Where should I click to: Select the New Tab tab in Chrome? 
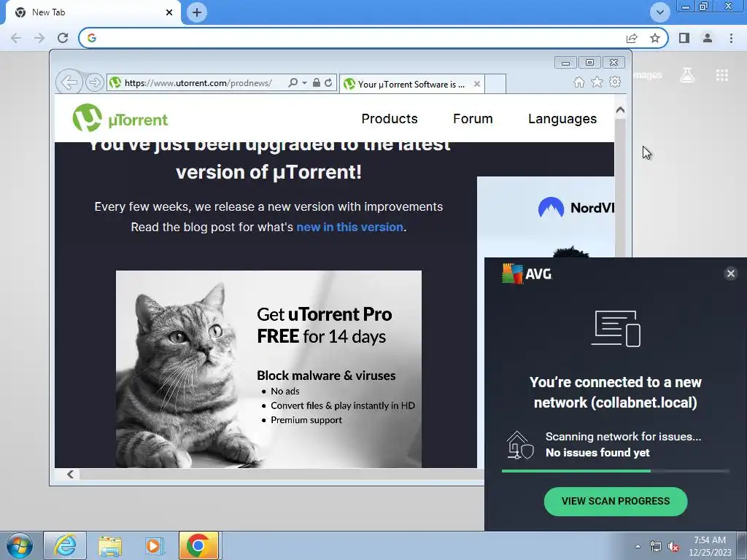click(93, 12)
